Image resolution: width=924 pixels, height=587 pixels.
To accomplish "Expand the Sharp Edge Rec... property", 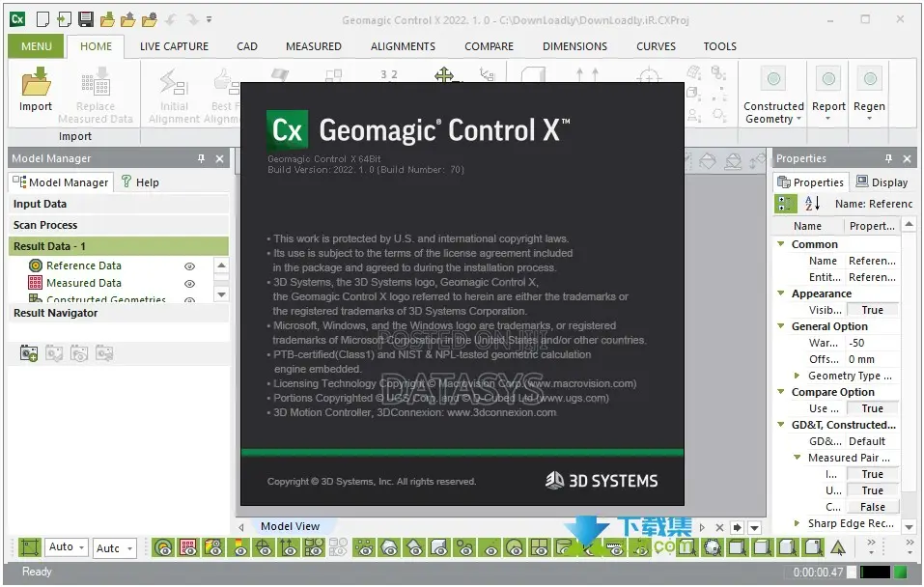I will tap(797, 523).
